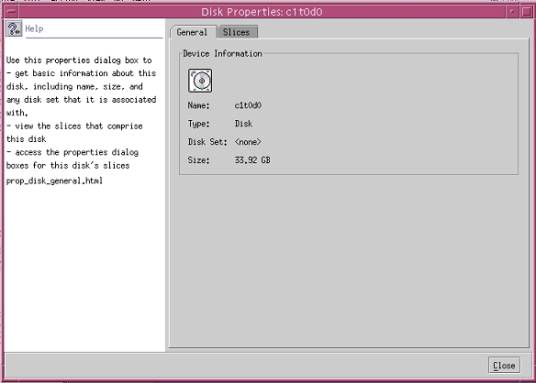Click the disk name value c1t0d0

pos(248,105)
